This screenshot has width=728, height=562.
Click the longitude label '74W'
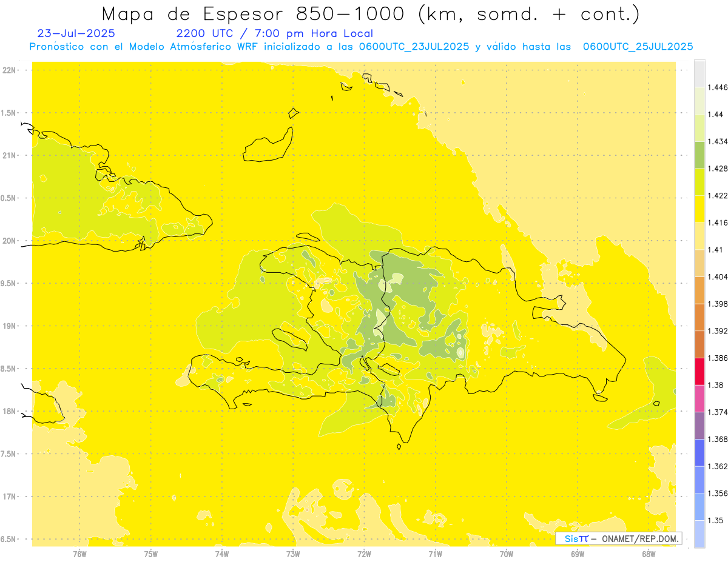[x=222, y=554]
